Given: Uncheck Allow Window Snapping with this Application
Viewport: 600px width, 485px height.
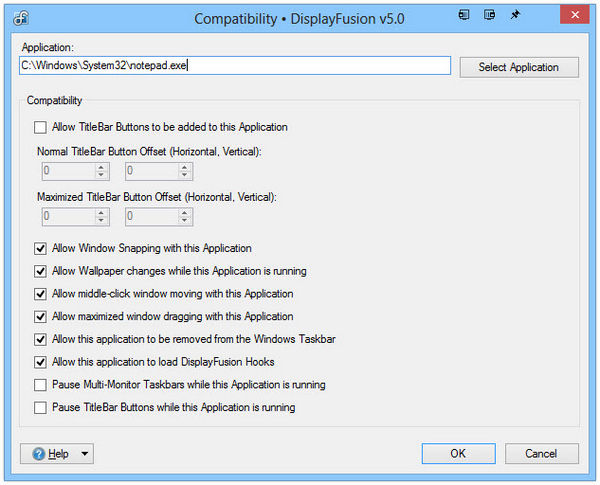Looking at the screenshot, I should coord(40,248).
